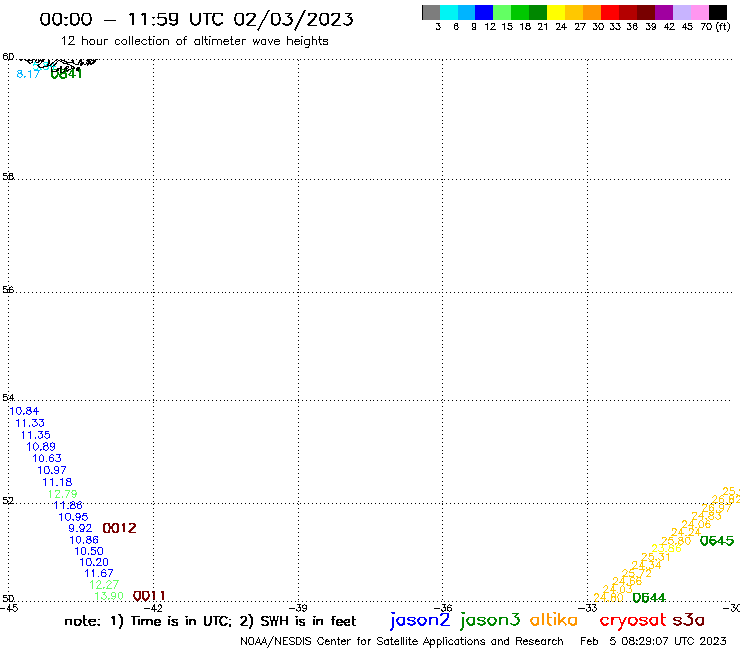Viewport: 740px width, 650px height.
Task: Click the sky blue swatch between 6 and 9
Action: [467, 13]
